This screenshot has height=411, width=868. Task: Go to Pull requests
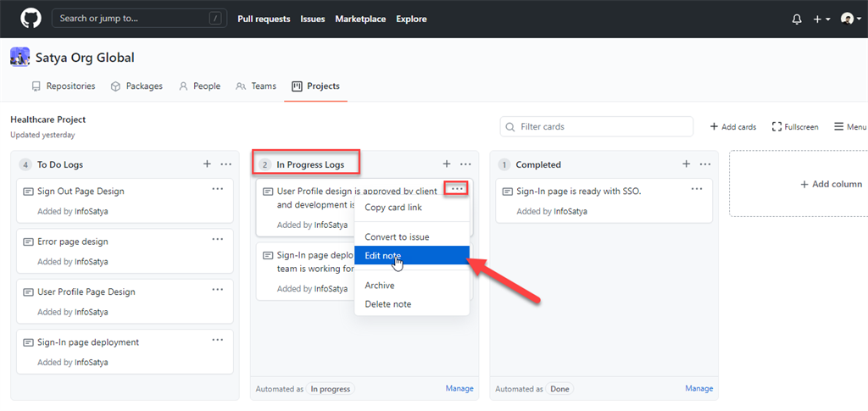264,19
